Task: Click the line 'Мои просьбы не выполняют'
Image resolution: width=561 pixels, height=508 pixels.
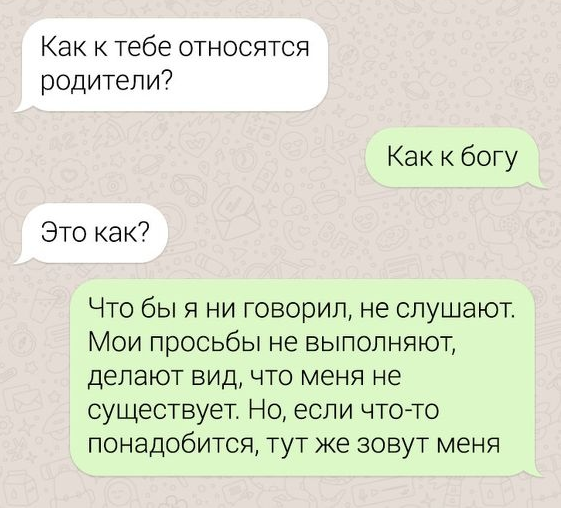Action: point(271,343)
